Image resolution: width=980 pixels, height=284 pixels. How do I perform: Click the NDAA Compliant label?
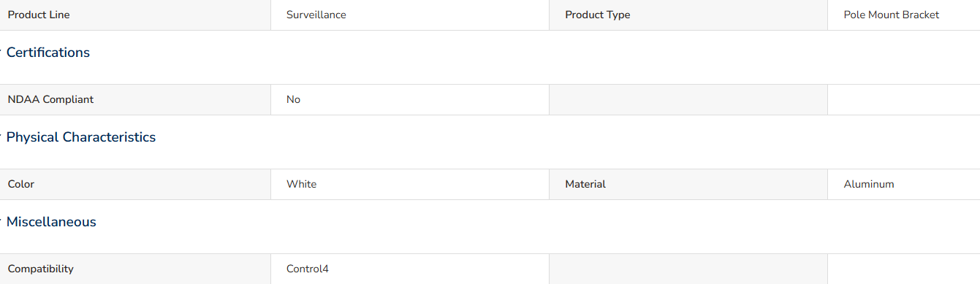tap(50, 99)
